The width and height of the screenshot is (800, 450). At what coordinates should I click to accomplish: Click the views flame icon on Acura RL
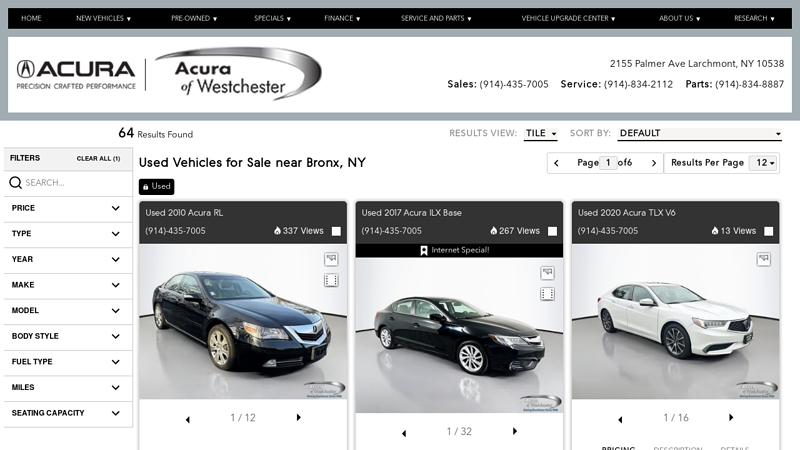point(277,231)
